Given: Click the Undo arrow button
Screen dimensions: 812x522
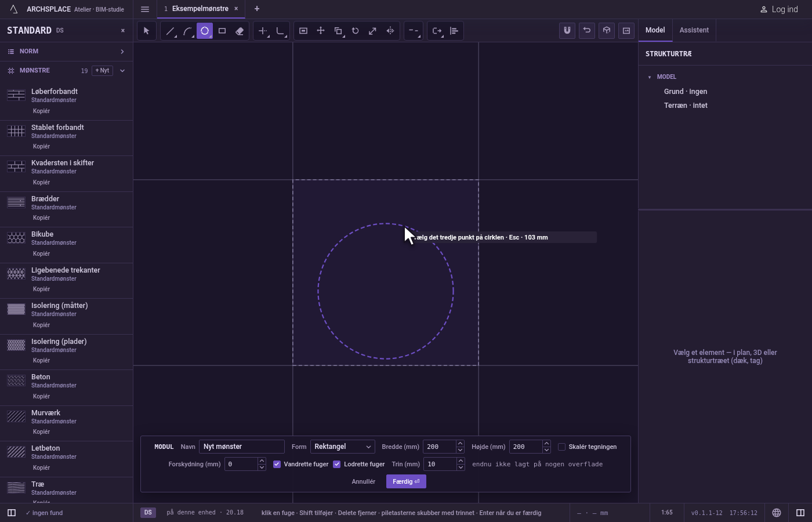Looking at the screenshot, I should point(587,30).
